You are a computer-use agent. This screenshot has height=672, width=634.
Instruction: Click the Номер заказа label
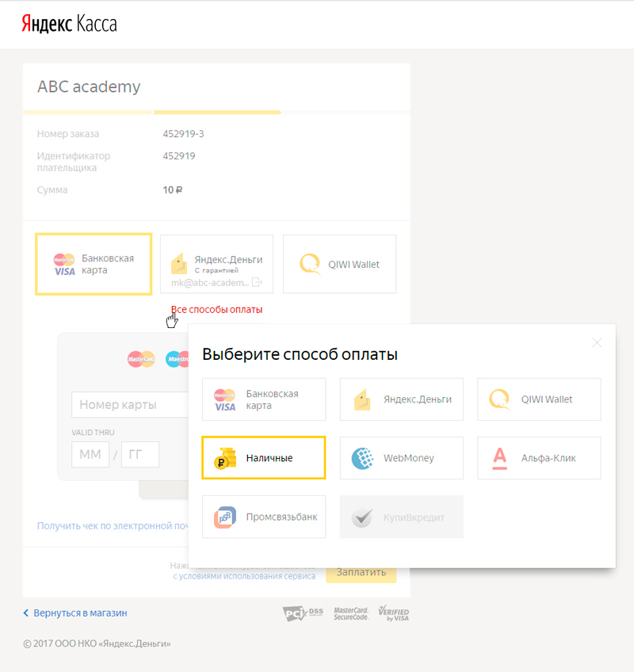click(67, 134)
